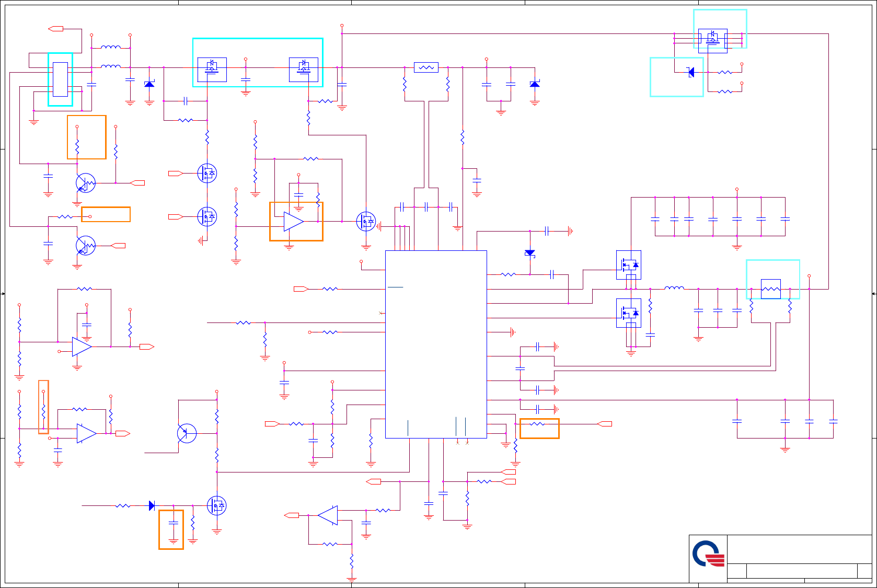
Task: Select the boxed resistor symbol at top center
Action: (426, 67)
